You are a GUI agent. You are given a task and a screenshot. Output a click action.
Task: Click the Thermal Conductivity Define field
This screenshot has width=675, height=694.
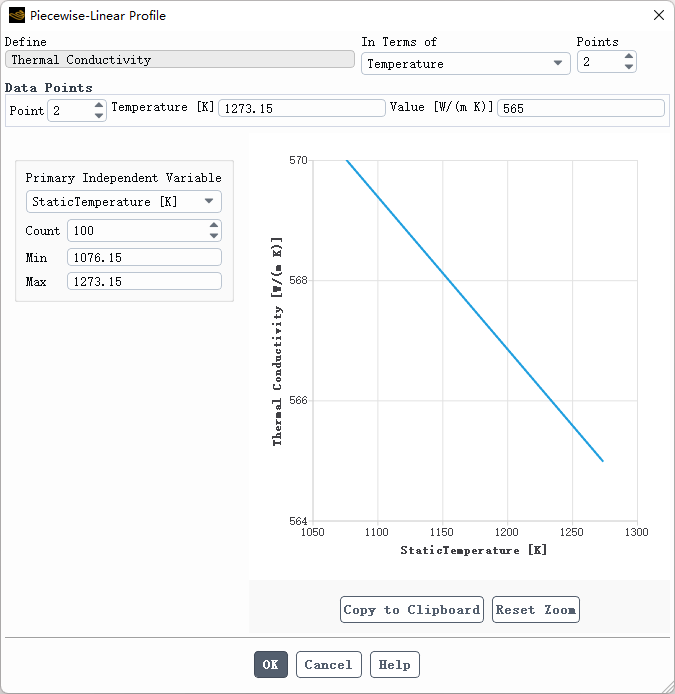click(180, 60)
